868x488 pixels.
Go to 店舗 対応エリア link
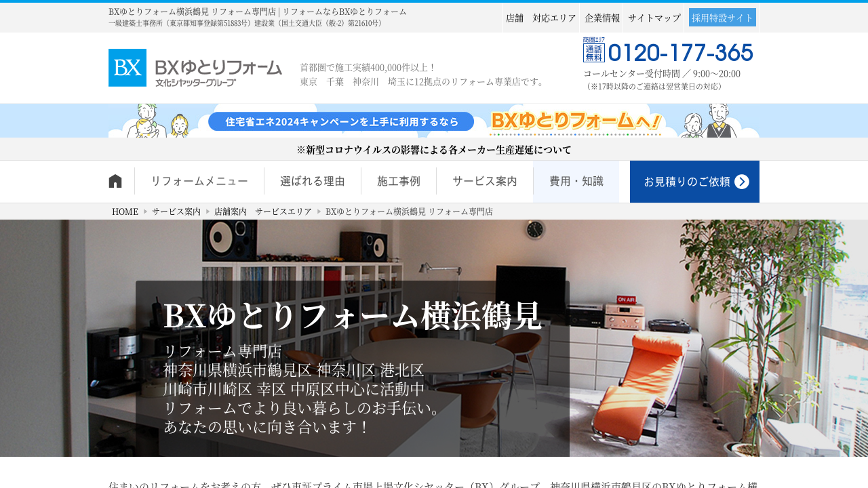pyautogui.click(x=541, y=18)
